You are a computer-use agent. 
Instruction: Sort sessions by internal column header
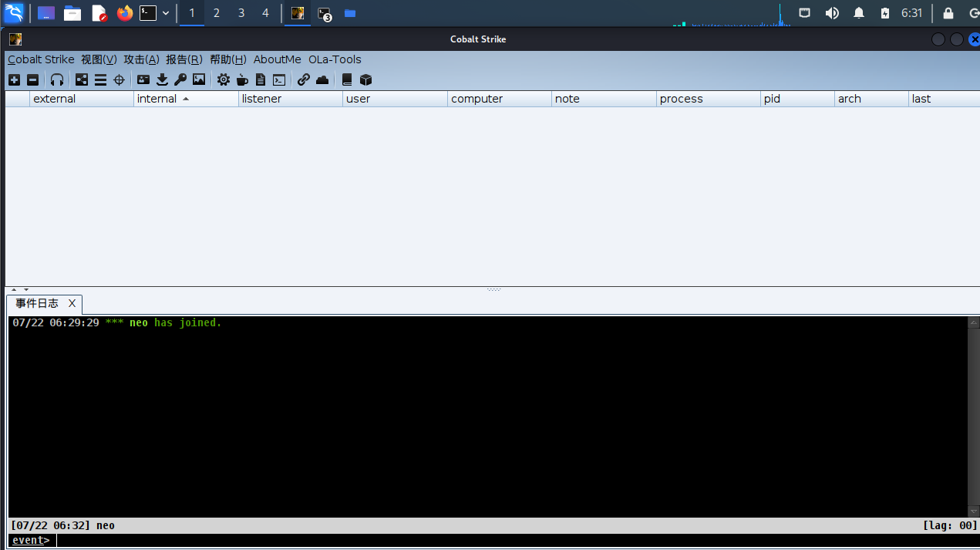tap(157, 99)
